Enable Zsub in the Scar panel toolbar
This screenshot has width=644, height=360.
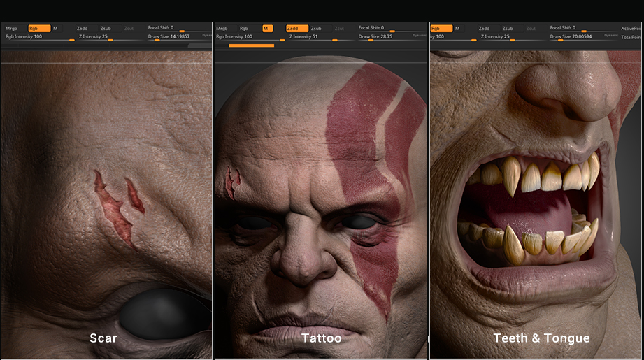click(x=106, y=29)
